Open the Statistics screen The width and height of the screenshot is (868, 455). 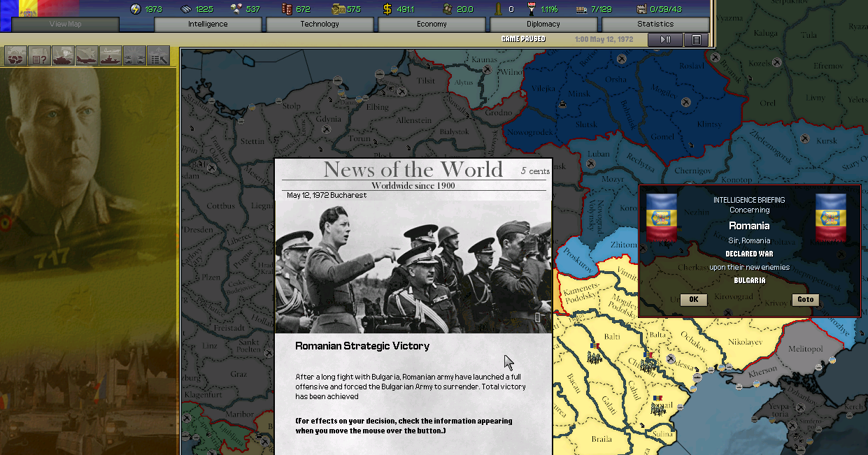[x=655, y=23]
